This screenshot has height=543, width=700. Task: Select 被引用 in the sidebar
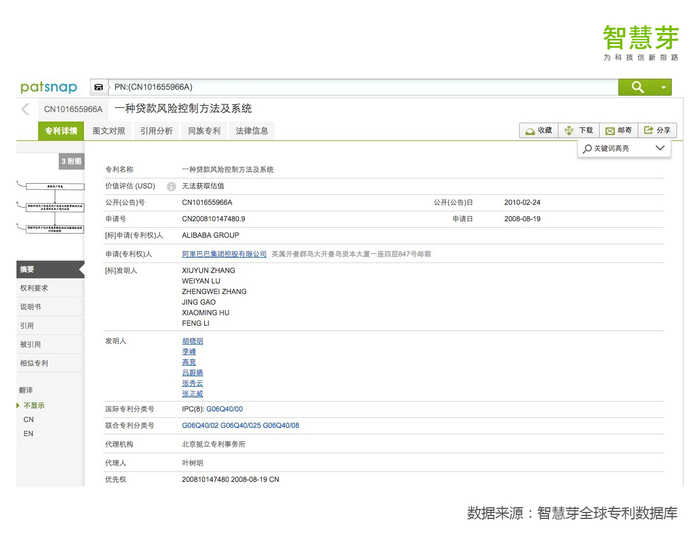50,344
